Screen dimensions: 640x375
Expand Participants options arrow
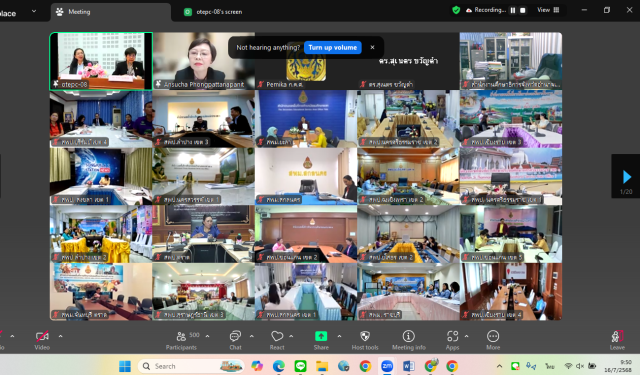pyautogui.click(x=207, y=336)
